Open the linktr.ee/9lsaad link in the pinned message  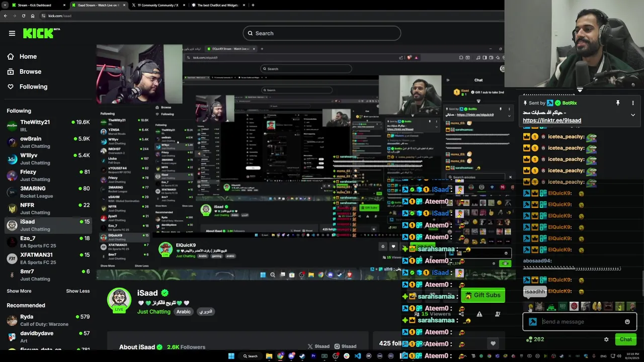coord(552,121)
